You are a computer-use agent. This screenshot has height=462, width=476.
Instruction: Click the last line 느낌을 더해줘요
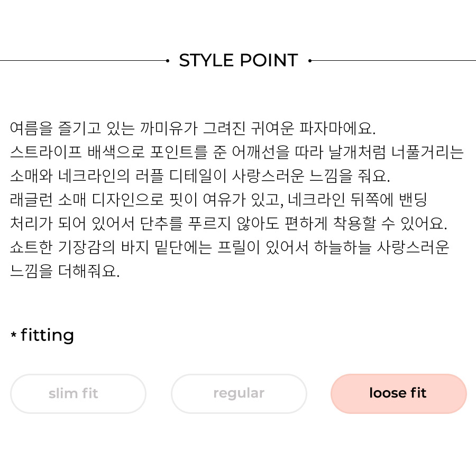pos(65,271)
